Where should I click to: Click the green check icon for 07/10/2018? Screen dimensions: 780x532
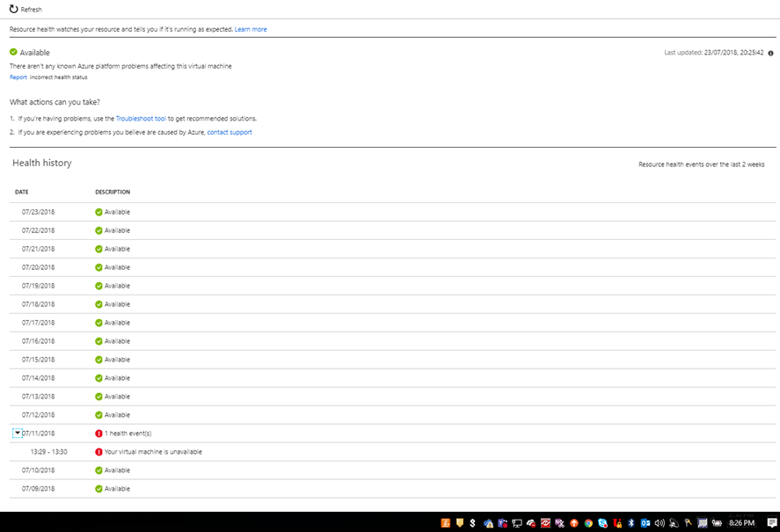point(98,470)
